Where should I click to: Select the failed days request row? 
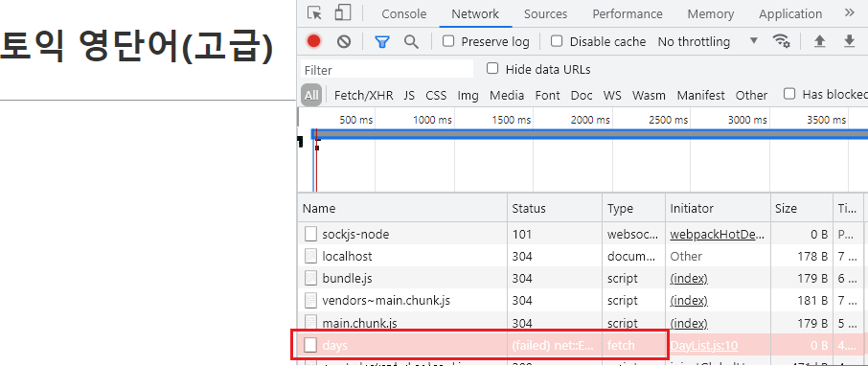(582, 346)
